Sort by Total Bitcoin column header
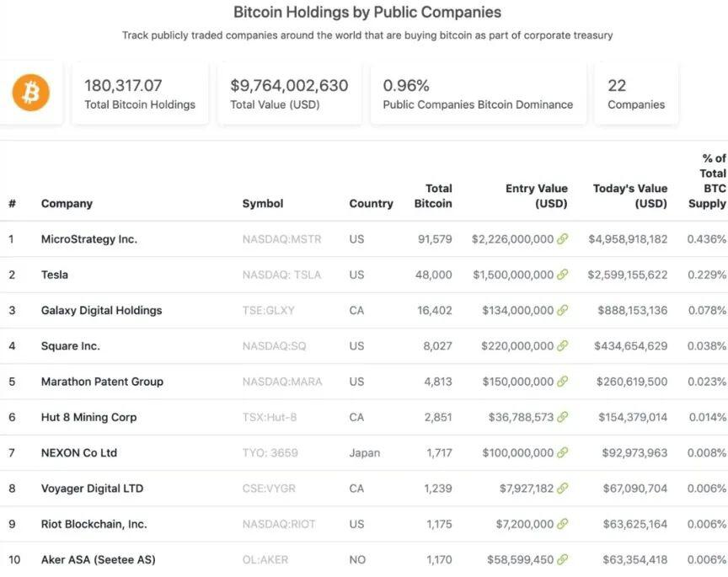 433,196
